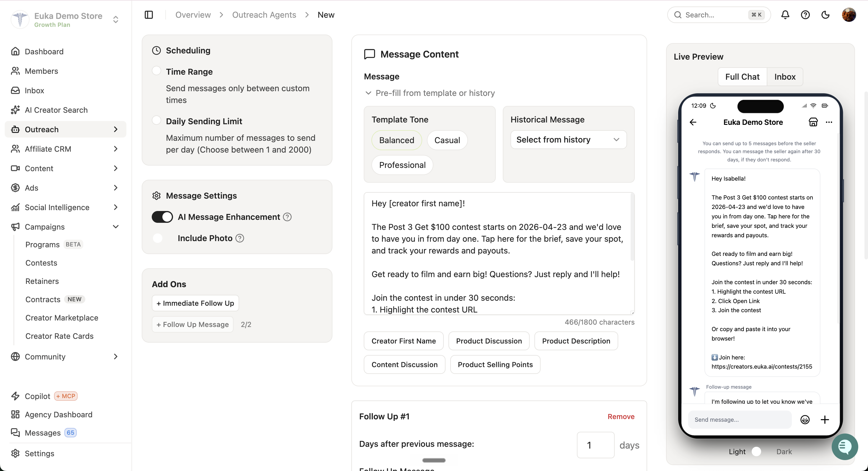The image size is (868, 471).
Task: Open the Select from history dropdown
Action: pyautogui.click(x=568, y=140)
